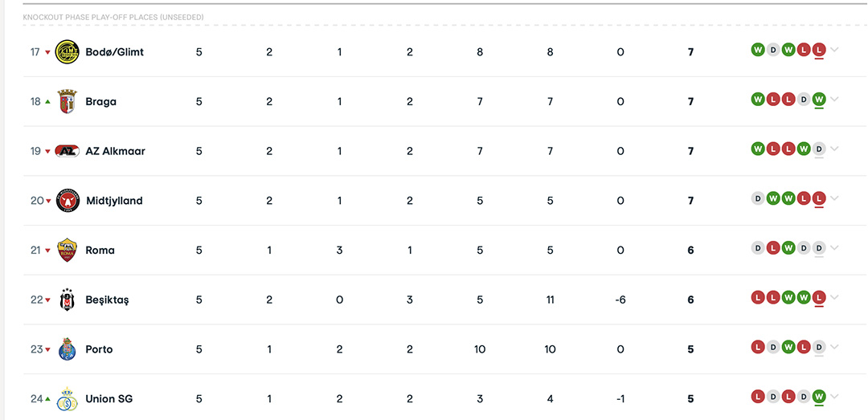Click the Midtjylland club badge
Image resolution: width=868 pixels, height=420 pixels.
pyautogui.click(x=68, y=200)
